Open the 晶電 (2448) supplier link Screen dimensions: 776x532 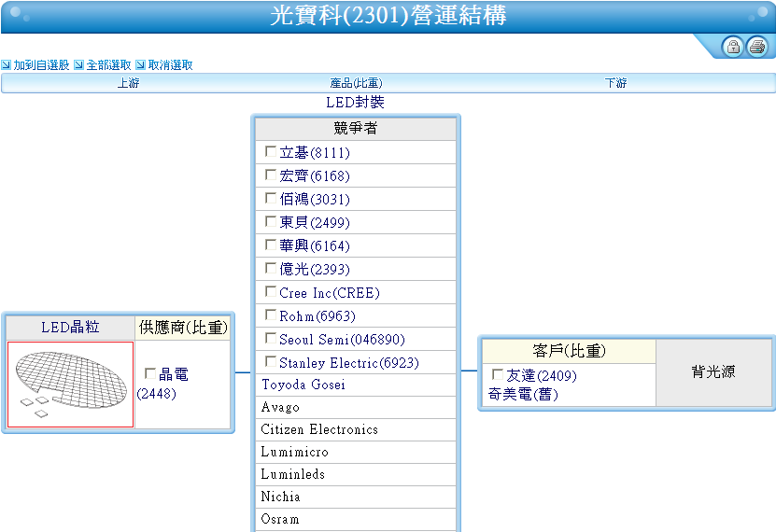click(163, 385)
